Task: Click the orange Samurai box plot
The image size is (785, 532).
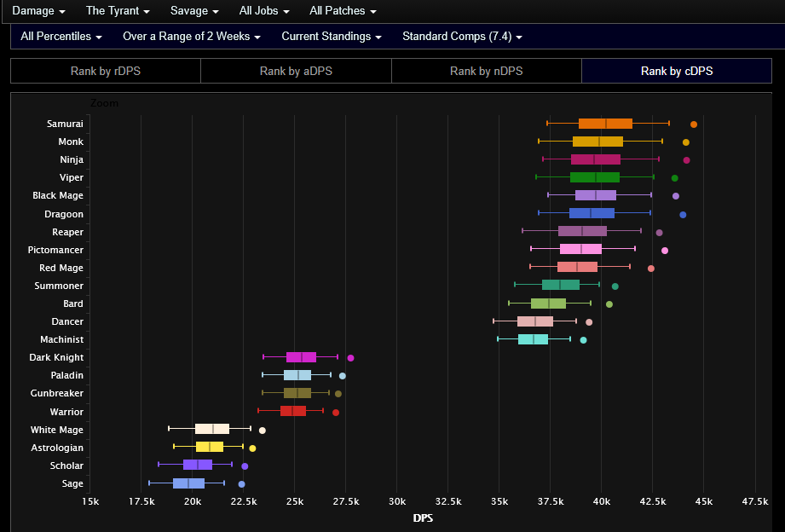Action: click(x=605, y=124)
